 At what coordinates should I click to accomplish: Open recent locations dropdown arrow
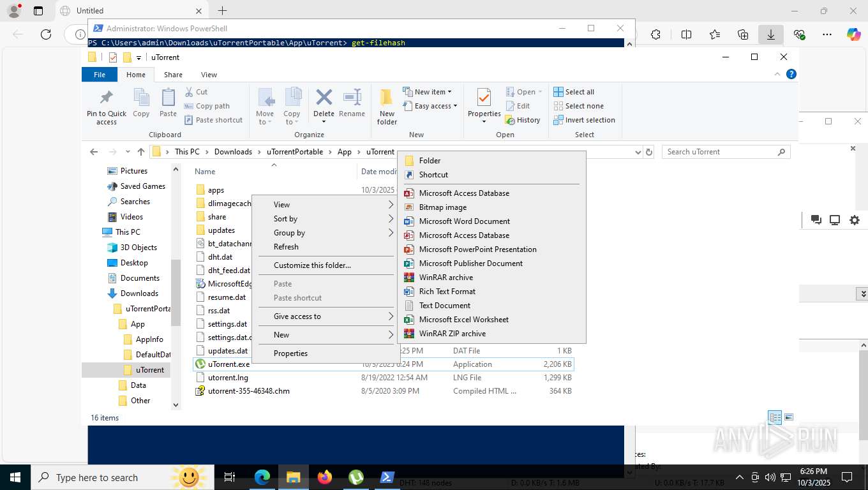(x=128, y=152)
